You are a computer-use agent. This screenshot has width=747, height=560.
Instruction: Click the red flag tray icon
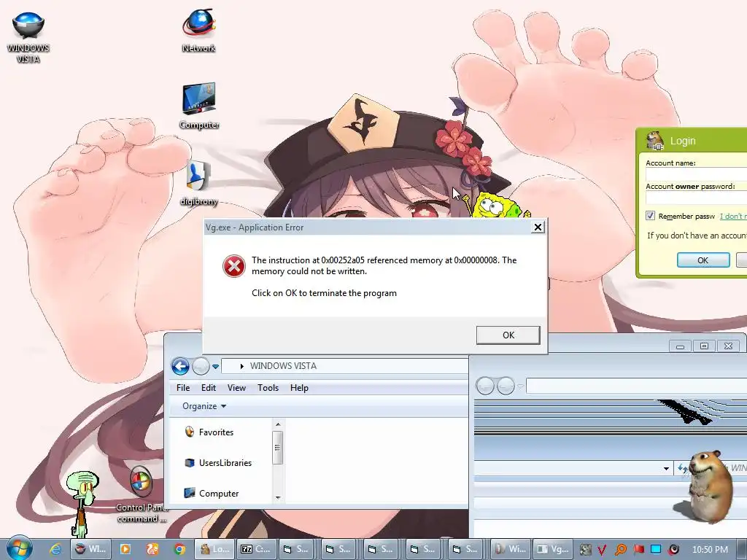point(639,550)
